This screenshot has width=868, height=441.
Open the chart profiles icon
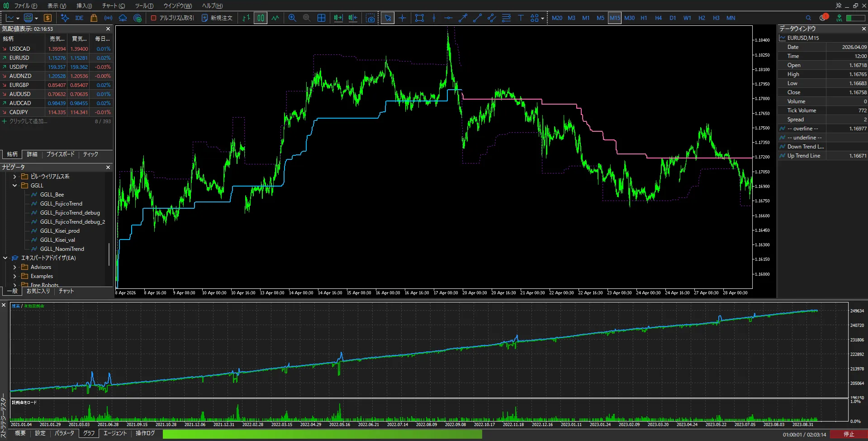click(28, 18)
